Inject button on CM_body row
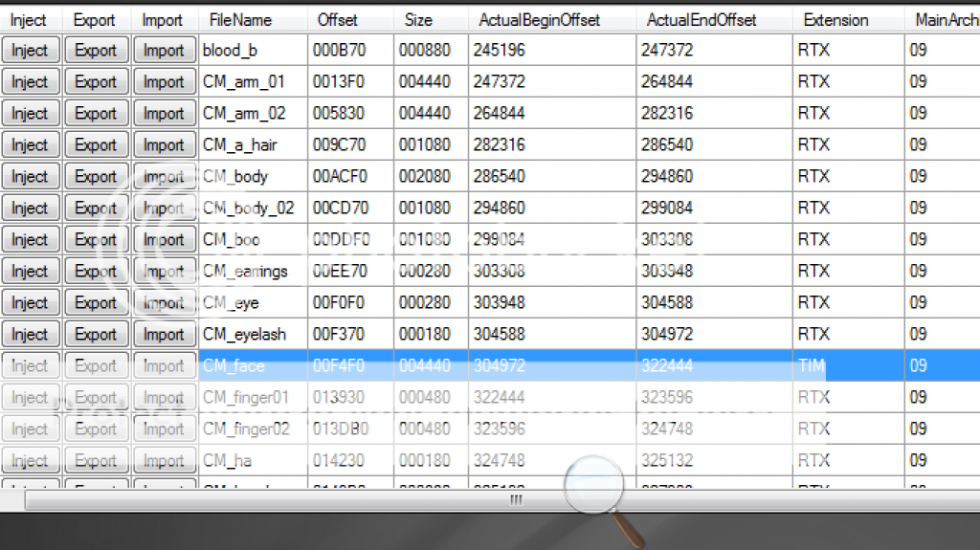The height and width of the screenshot is (550, 980). coord(30,176)
